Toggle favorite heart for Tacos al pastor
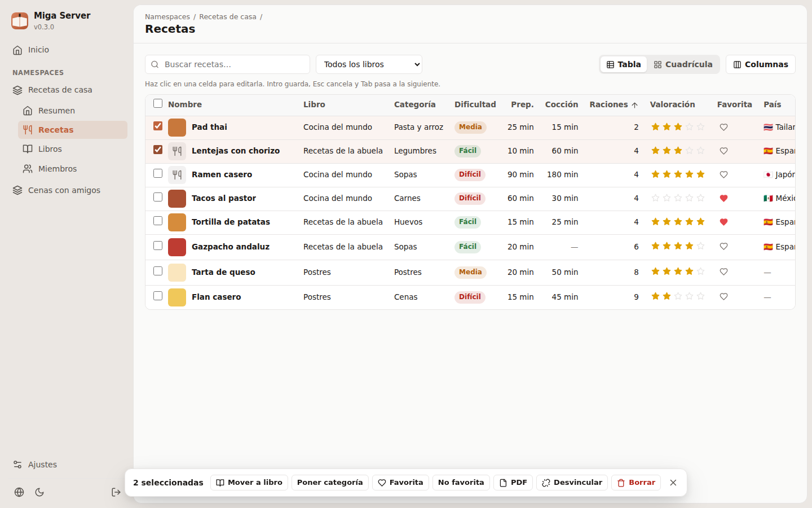 pos(723,198)
